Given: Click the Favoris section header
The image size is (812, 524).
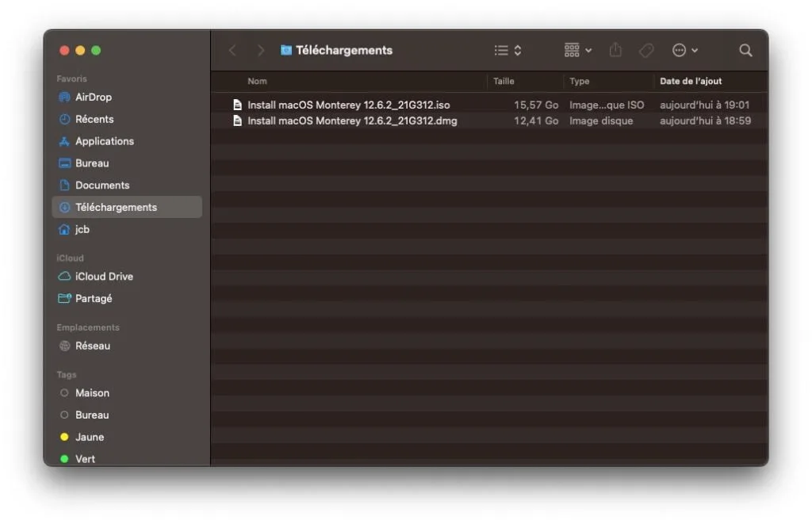Looking at the screenshot, I should tap(71, 78).
